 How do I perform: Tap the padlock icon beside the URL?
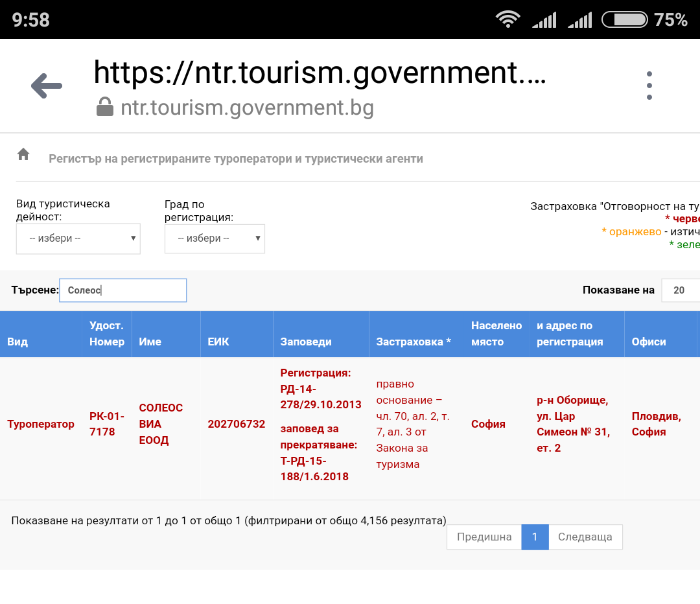point(104,107)
